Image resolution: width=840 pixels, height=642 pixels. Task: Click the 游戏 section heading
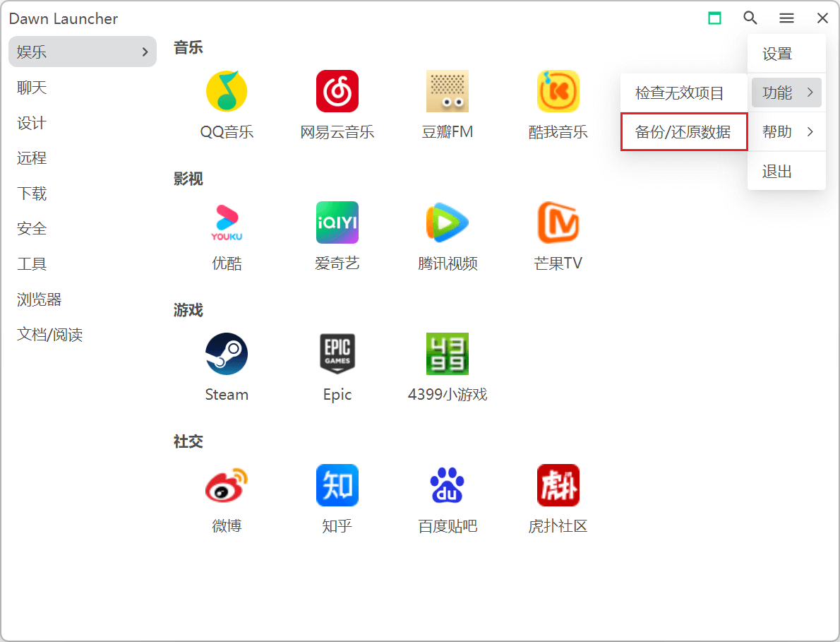188,310
